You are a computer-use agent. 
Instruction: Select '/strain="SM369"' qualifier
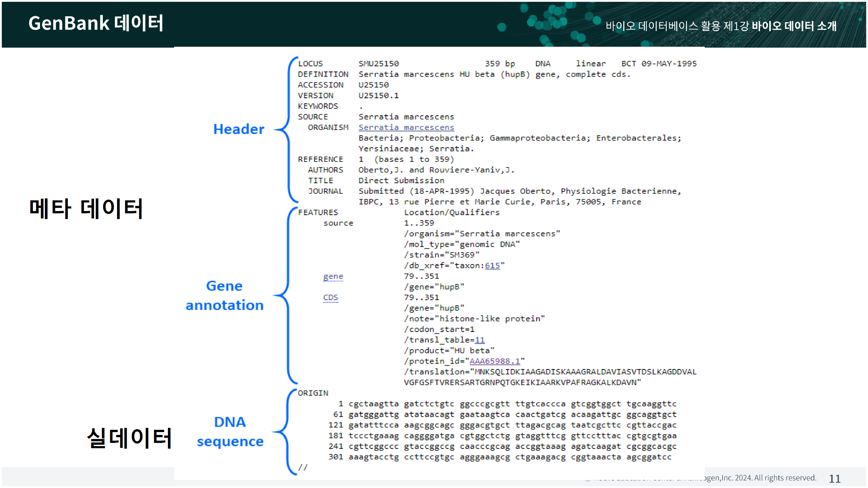click(441, 255)
